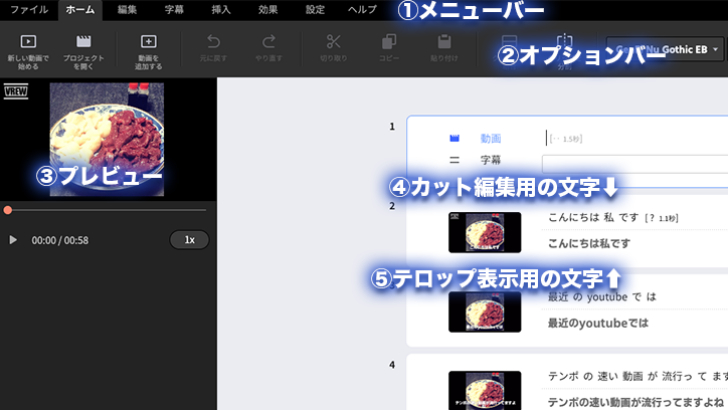The width and height of the screenshot is (728, 410).
Task: Click the 貼り付け clipboard icon
Action: tap(444, 41)
